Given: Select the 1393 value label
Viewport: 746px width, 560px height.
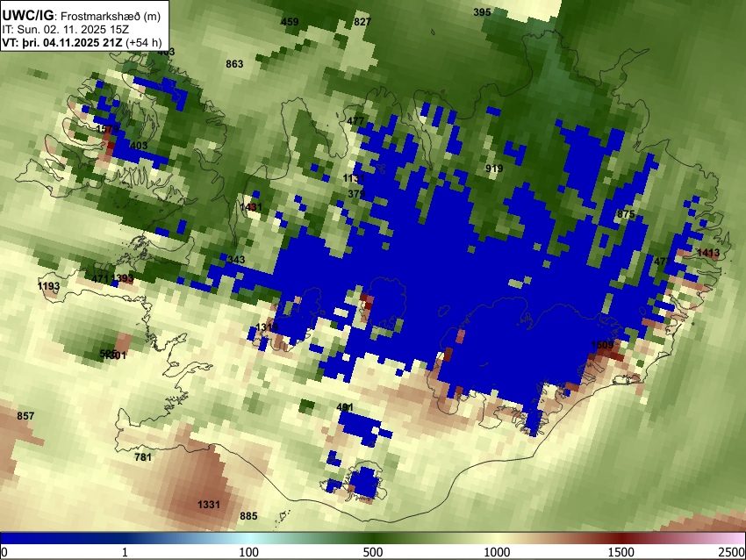Looking at the screenshot, I should point(122,278).
